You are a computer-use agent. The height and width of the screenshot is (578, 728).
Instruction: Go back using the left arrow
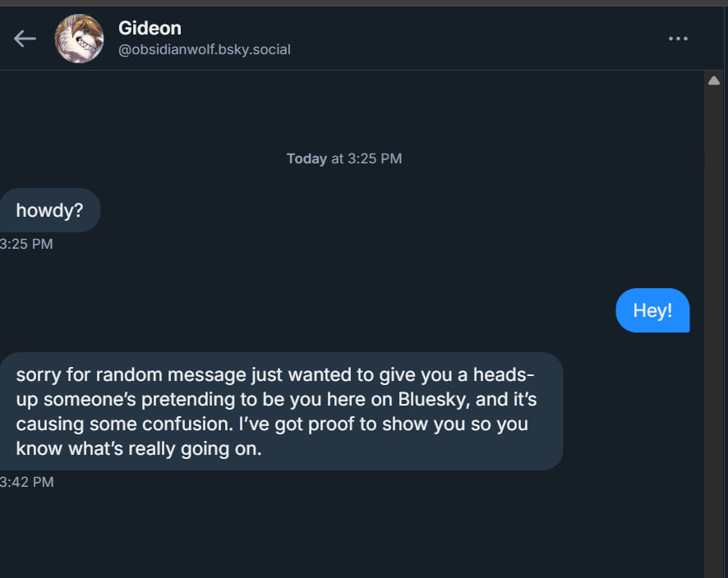pos(25,39)
